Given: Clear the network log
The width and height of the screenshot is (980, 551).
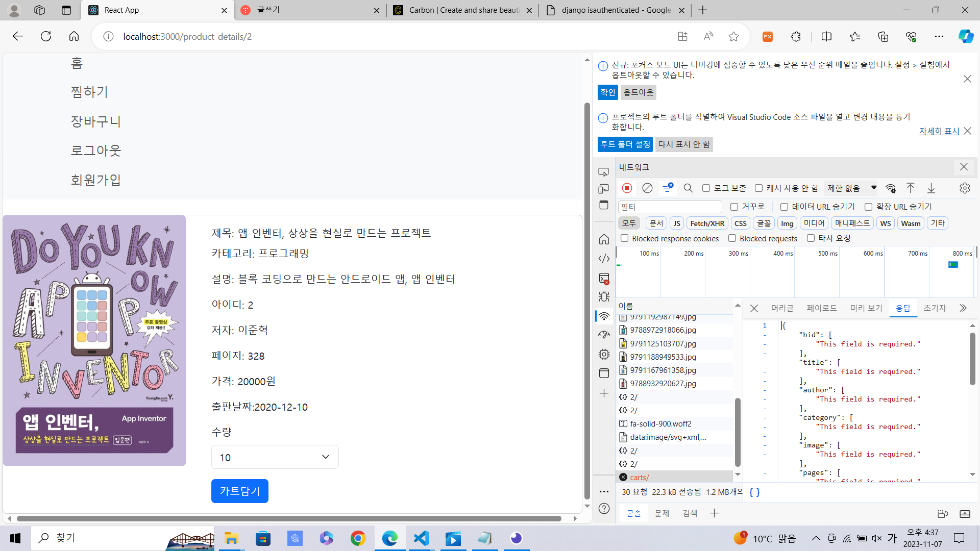Looking at the screenshot, I should pyautogui.click(x=647, y=188).
